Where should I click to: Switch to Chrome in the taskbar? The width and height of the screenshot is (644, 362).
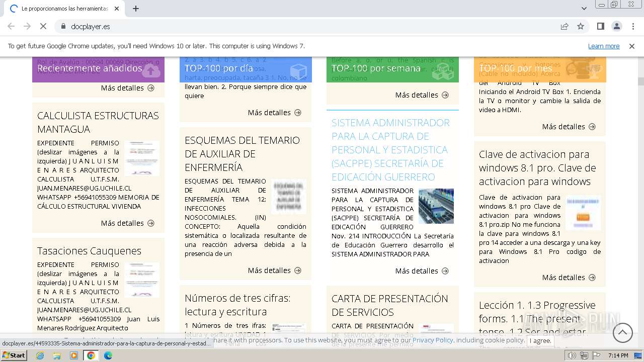pos(91,355)
